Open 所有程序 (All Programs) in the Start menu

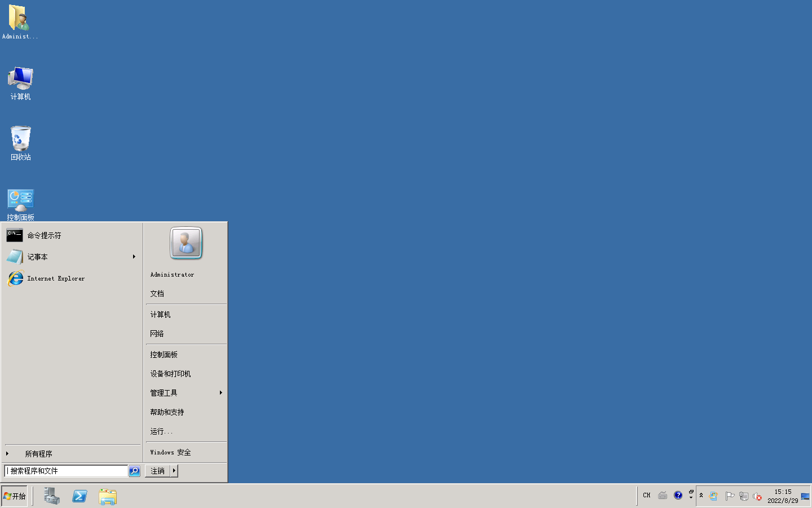coord(39,453)
